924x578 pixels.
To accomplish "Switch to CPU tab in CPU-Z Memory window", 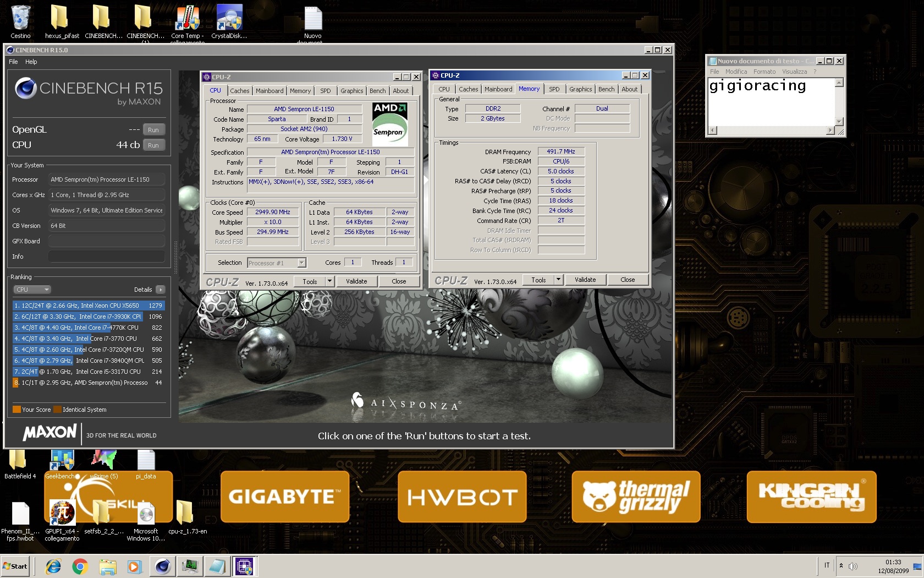I will point(444,89).
